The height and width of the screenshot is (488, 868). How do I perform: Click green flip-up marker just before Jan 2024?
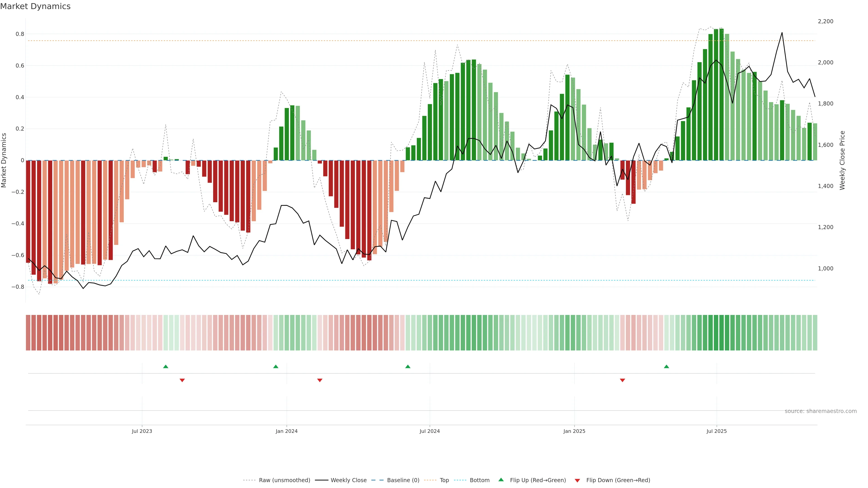[276, 366]
